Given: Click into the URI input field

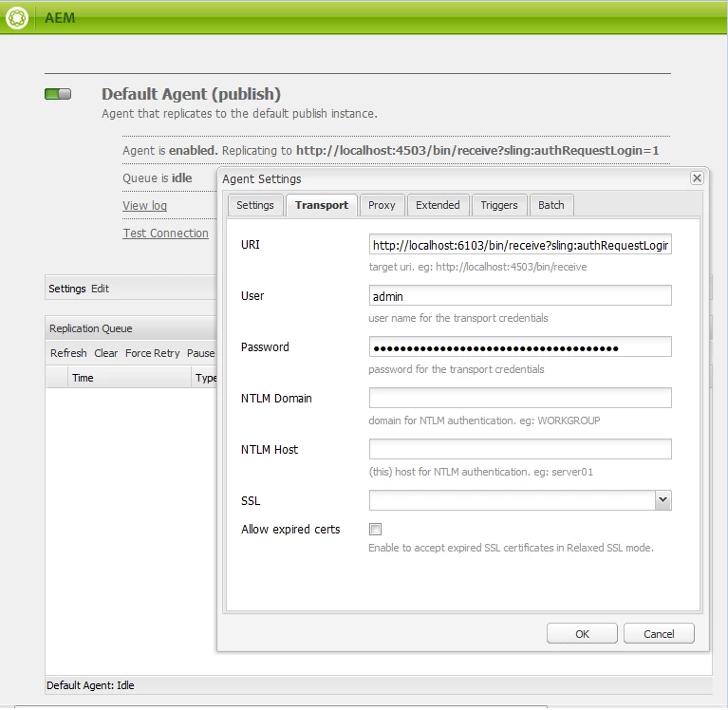Looking at the screenshot, I should (520, 245).
